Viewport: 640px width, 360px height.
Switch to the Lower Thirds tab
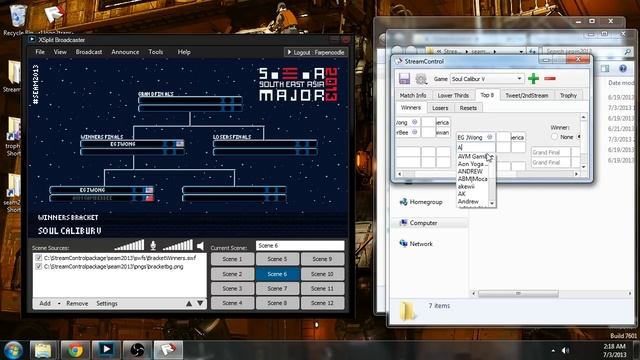(x=453, y=95)
